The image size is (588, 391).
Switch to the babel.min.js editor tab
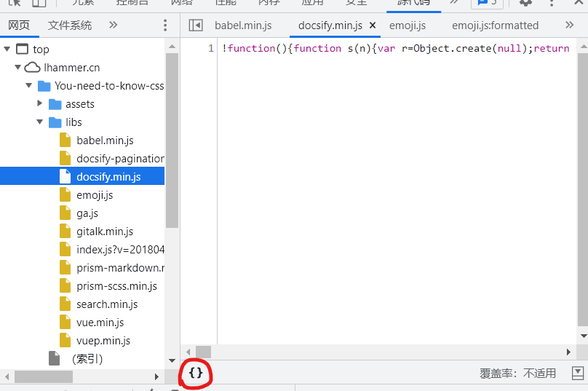243,25
